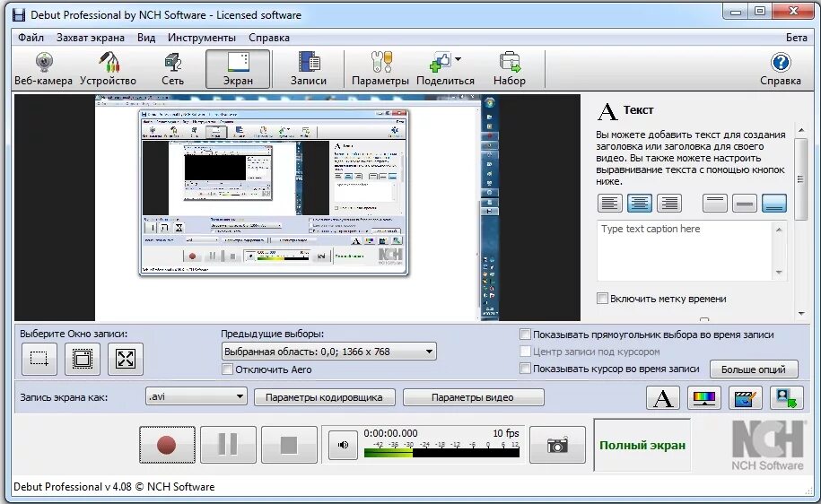
Task: Open color adjustments button
Action: [704, 398]
